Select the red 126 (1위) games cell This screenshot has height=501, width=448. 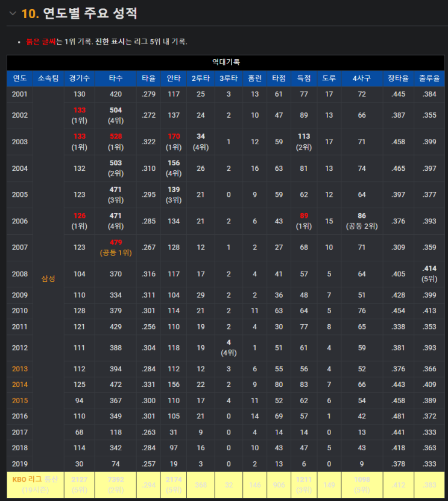point(80,221)
